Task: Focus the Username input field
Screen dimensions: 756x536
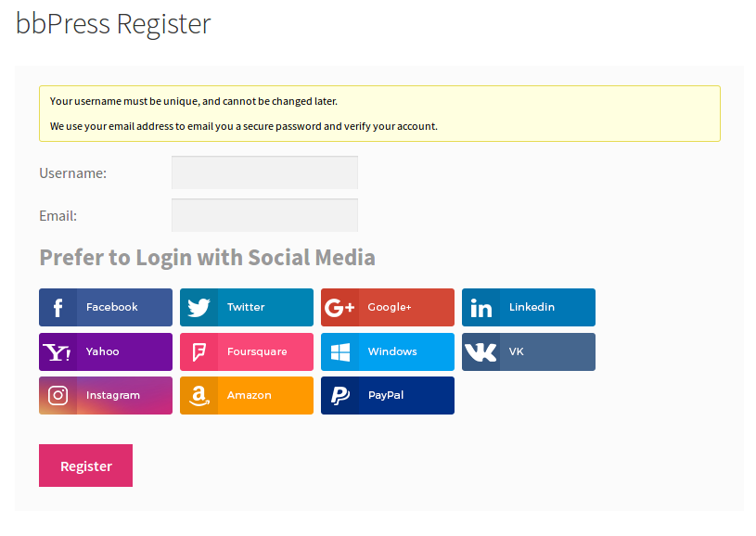Action: 264,172
